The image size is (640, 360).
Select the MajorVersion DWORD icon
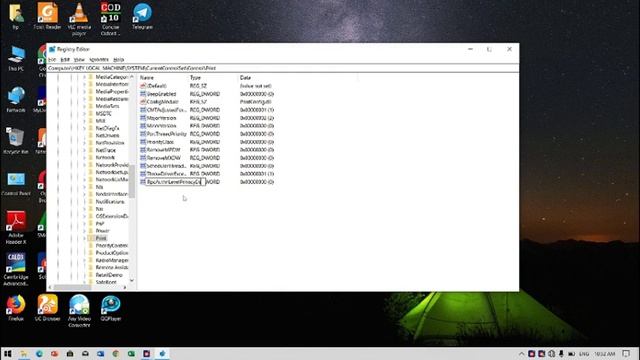point(143,118)
